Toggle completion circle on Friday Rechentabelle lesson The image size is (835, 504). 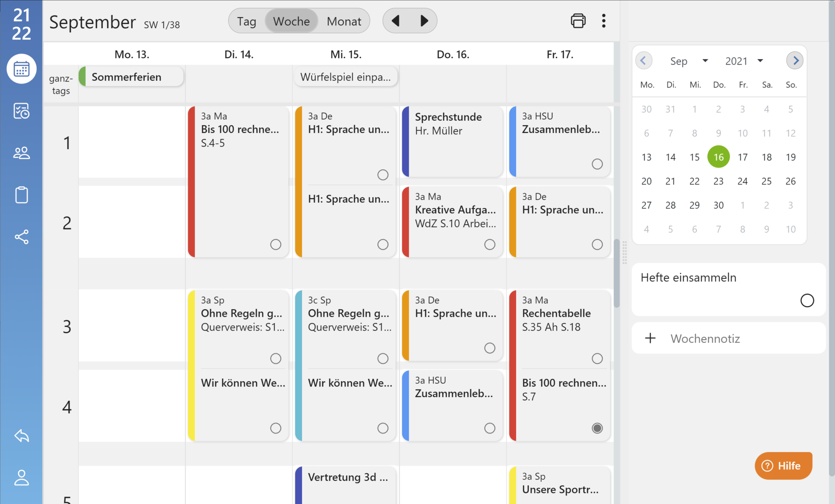coord(597,358)
